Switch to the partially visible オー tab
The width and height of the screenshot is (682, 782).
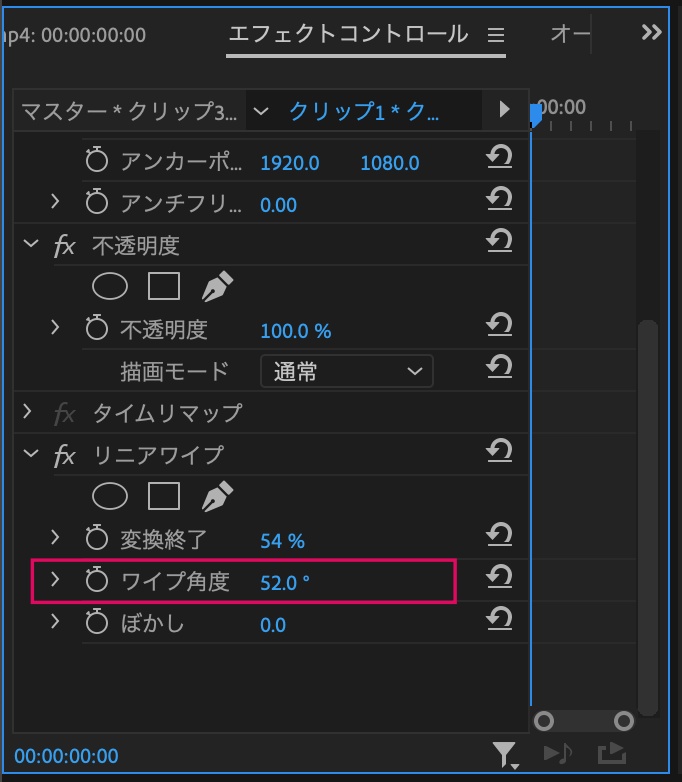[x=570, y=34]
